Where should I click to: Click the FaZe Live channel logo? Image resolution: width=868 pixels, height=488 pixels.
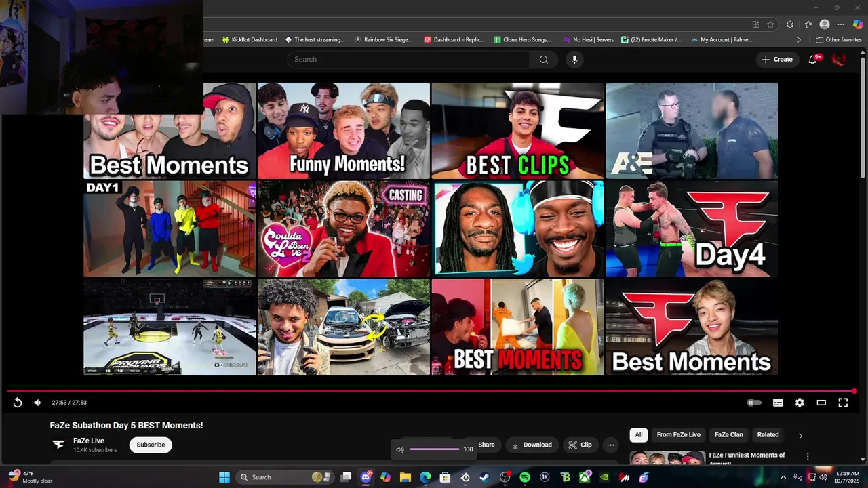click(59, 445)
